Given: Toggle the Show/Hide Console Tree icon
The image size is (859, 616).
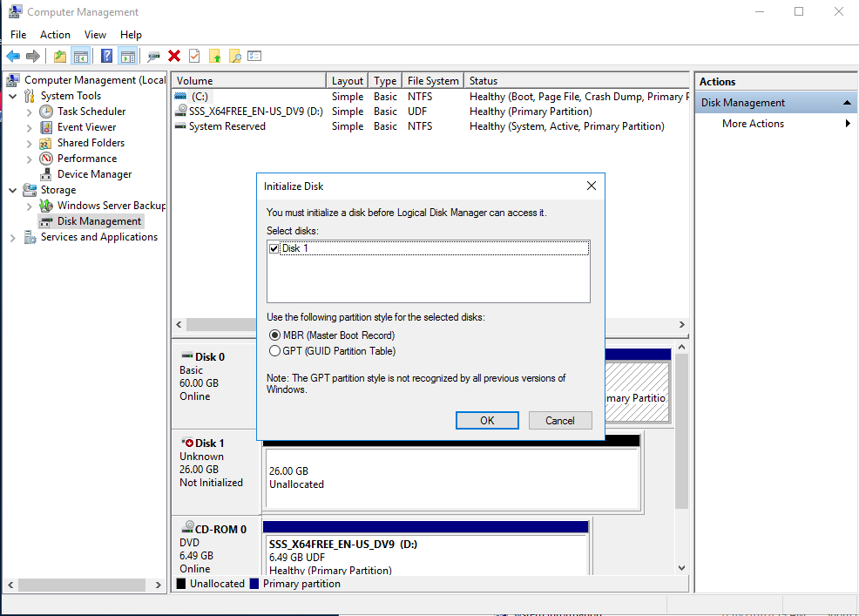Looking at the screenshot, I should point(80,57).
